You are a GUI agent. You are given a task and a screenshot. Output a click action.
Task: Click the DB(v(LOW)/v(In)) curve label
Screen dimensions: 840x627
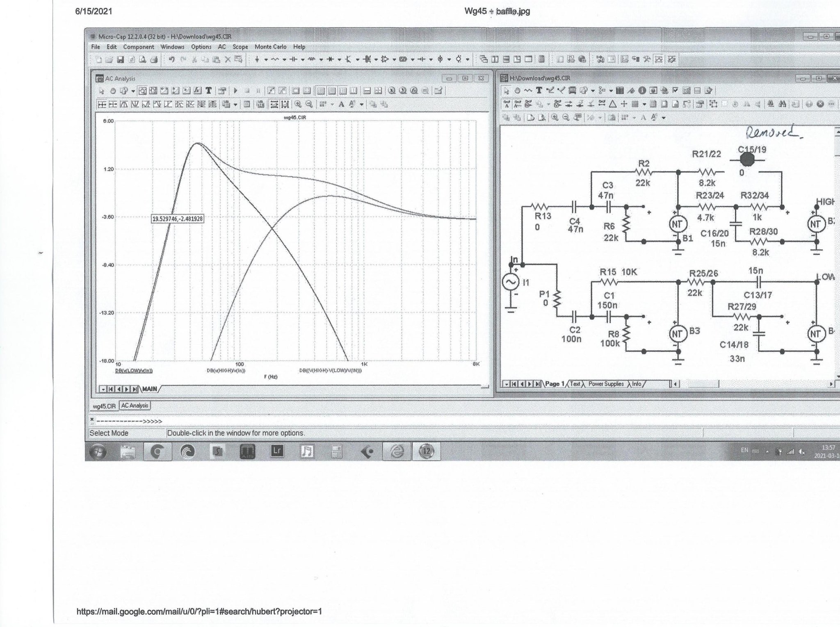[x=134, y=371]
